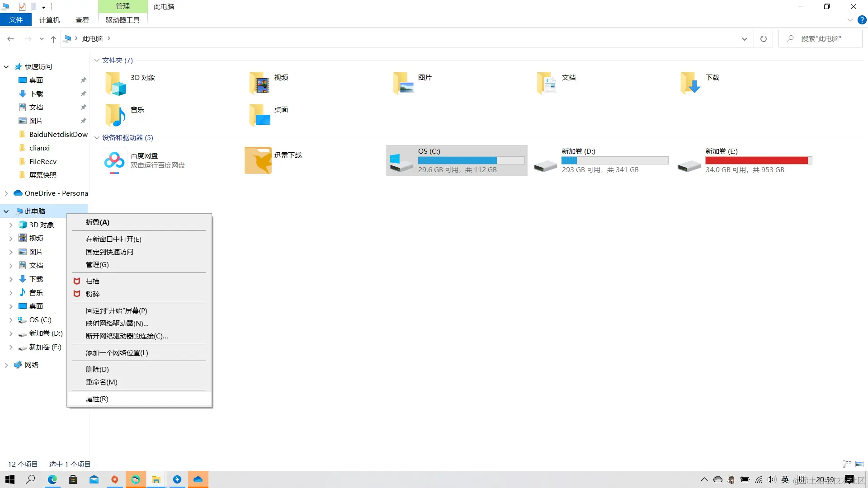The height and width of the screenshot is (488, 868).
Task: Open the 迅雷下载 folder icon
Action: [x=258, y=160]
